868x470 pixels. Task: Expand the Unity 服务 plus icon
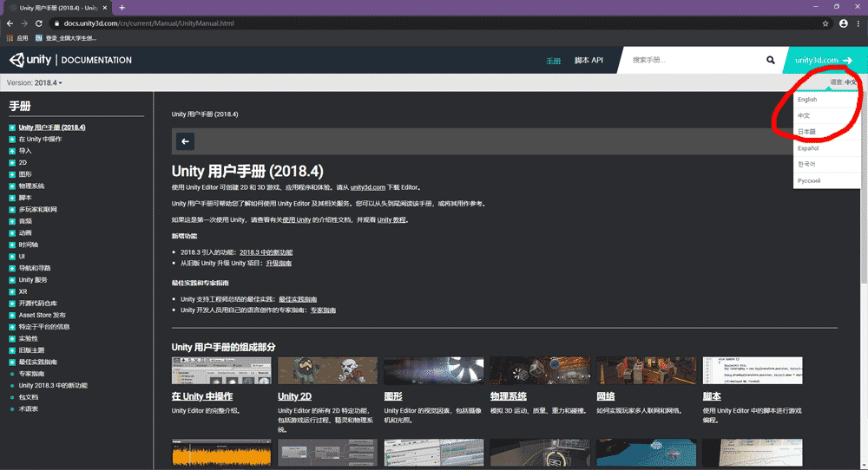[x=12, y=280]
